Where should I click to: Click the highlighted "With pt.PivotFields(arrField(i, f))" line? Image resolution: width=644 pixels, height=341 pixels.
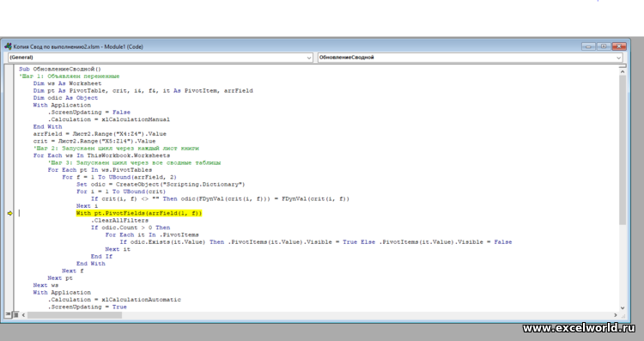(x=139, y=213)
